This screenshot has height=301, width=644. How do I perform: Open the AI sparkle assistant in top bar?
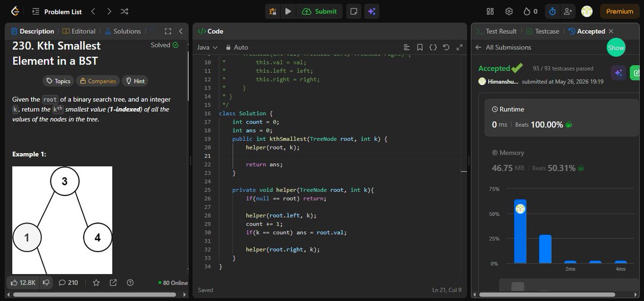370,11
